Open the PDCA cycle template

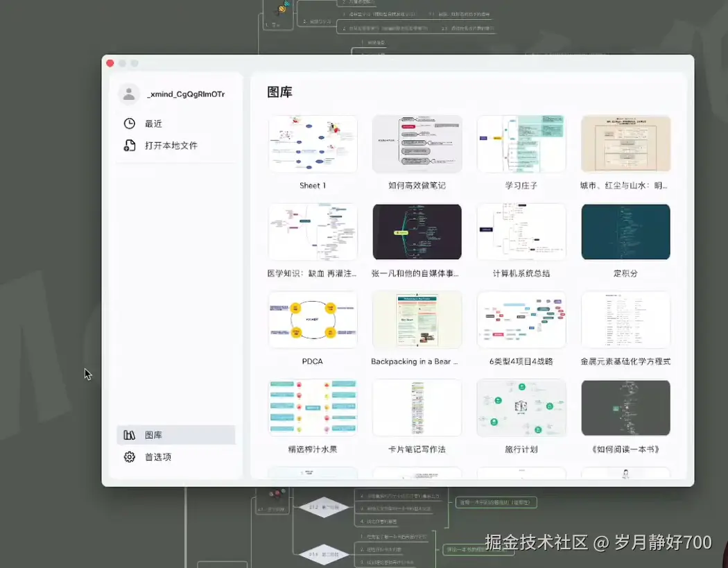[313, 320]
